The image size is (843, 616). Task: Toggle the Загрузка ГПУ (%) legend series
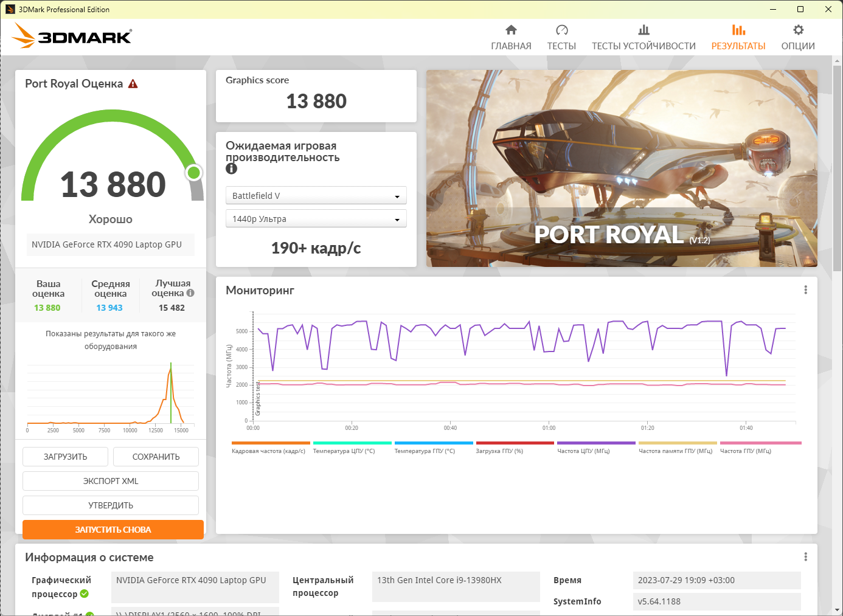coord(515,448)
